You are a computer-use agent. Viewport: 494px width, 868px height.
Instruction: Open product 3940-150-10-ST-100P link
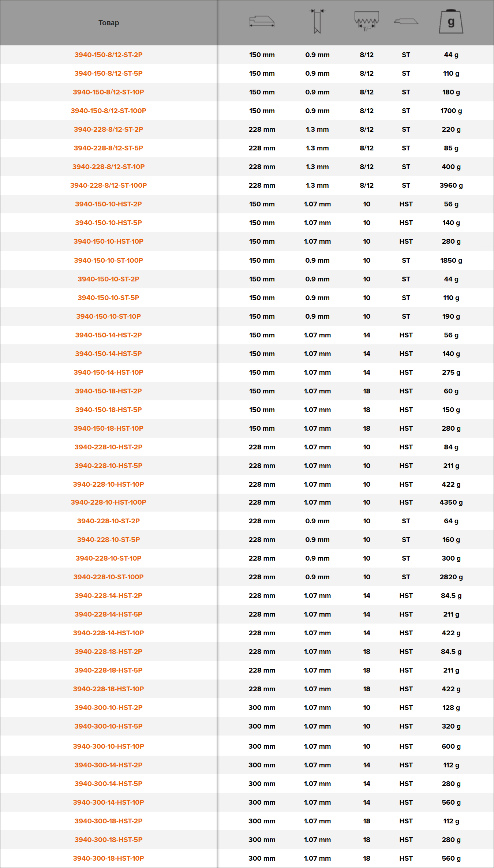[109, 261]
